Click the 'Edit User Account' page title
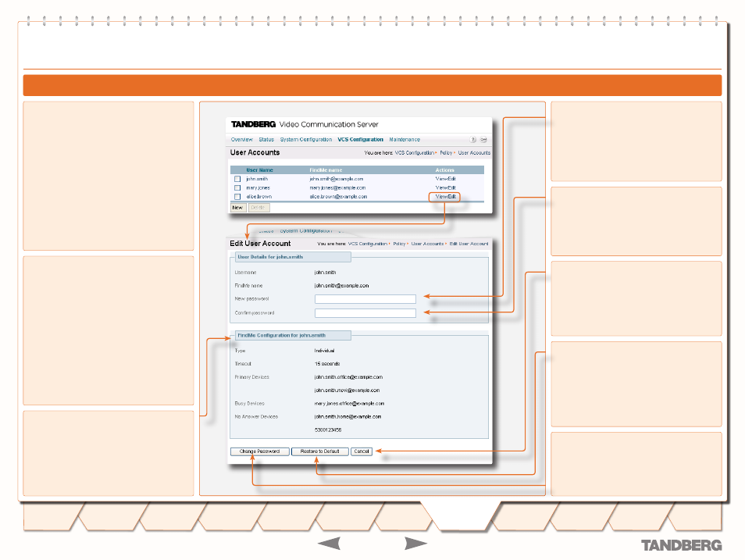This screenshot has width=745, height=560. click(x=260, y=244)
